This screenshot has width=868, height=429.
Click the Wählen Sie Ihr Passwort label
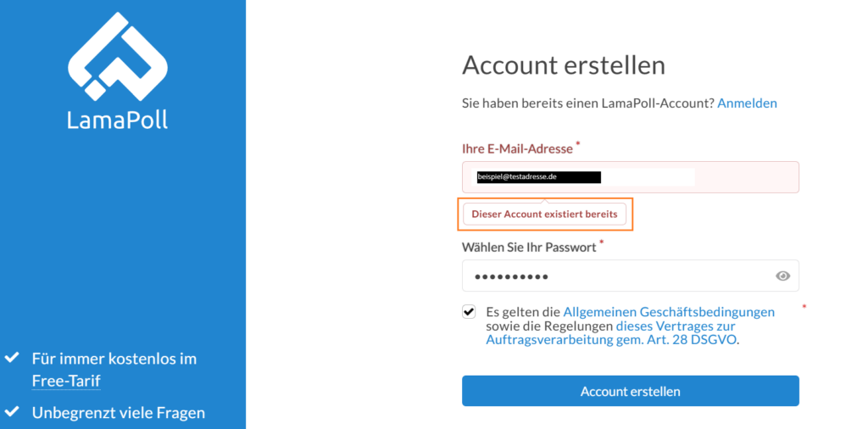click(529, 247)
